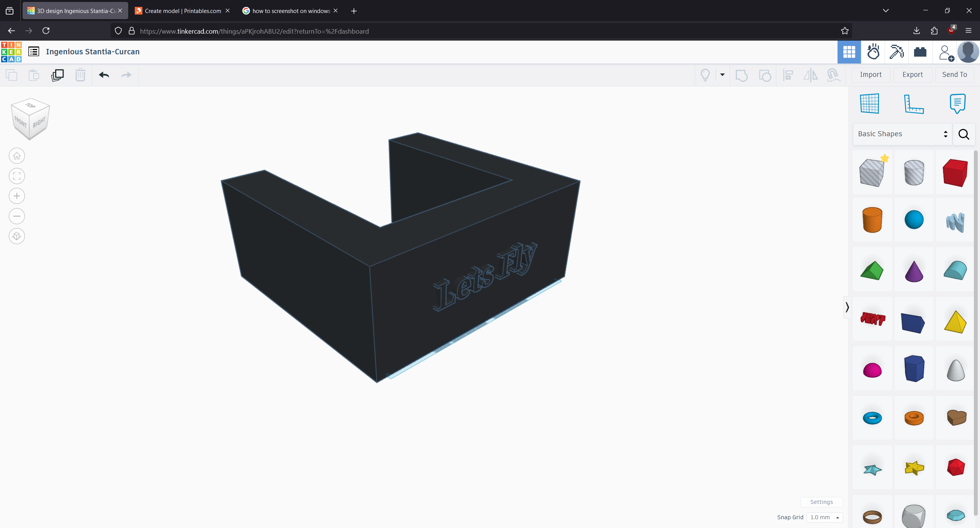Click the Undo arrow in toolbar
The image size is (980, 528).
tap(104, 75)
